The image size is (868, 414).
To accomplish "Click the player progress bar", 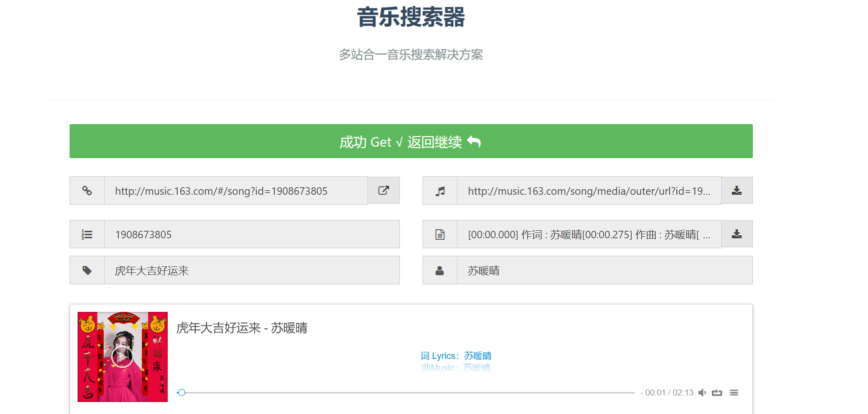I will 405,392.
